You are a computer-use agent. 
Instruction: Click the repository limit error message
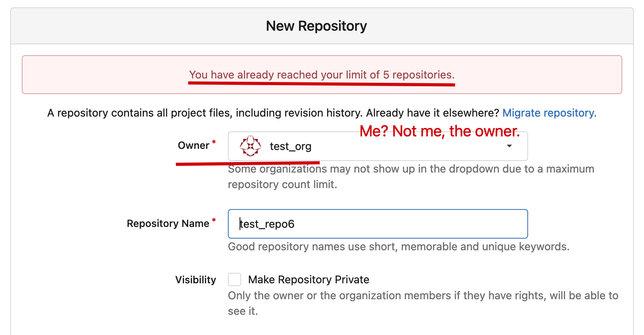[322, 75]
